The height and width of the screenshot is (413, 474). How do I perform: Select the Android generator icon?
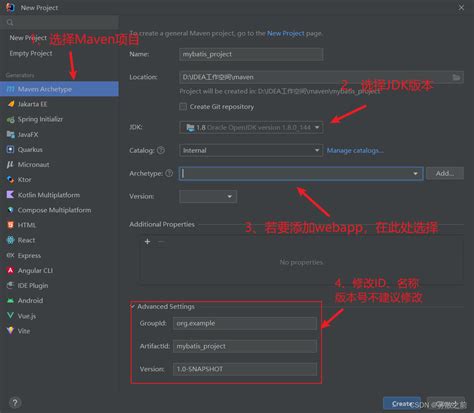pos(11,300)
